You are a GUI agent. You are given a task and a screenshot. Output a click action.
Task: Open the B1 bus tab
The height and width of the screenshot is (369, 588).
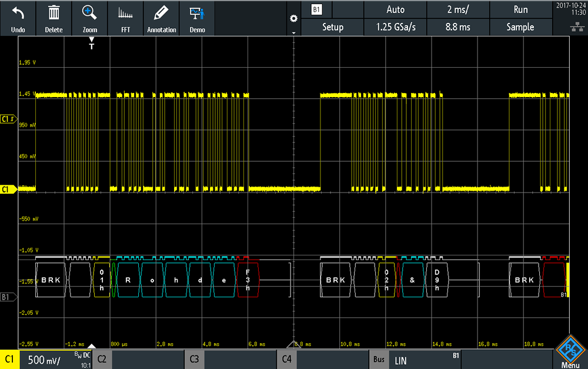[316, 9]
